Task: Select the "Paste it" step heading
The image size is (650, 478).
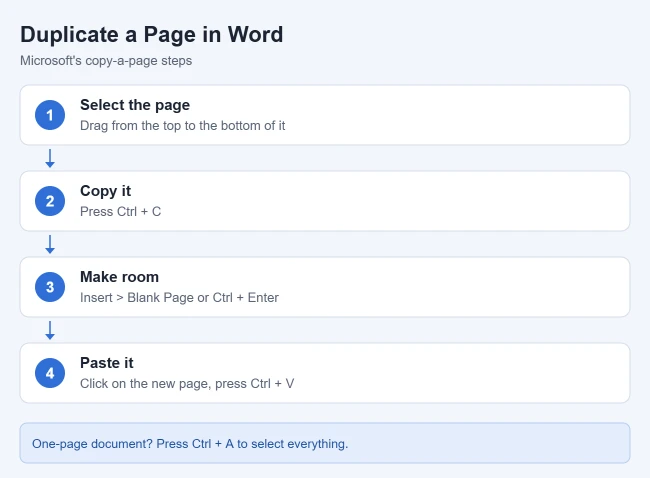Action: [107, 363]
